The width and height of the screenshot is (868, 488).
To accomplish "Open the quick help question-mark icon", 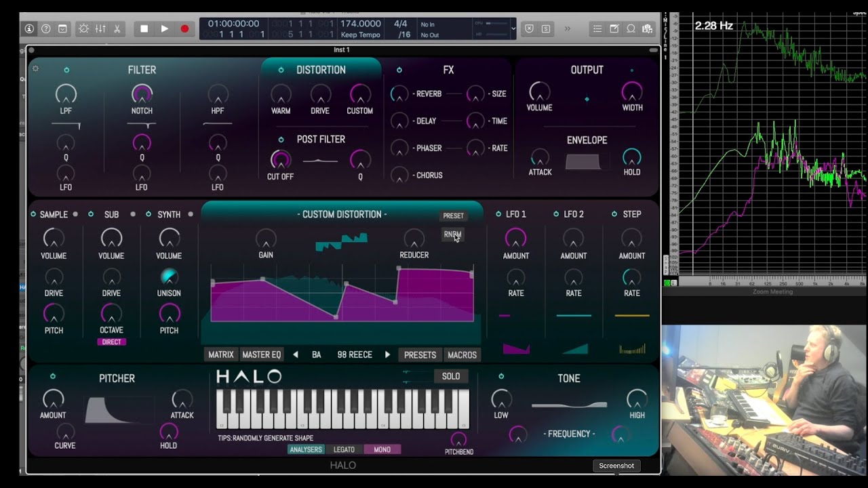I will point(46,28).
